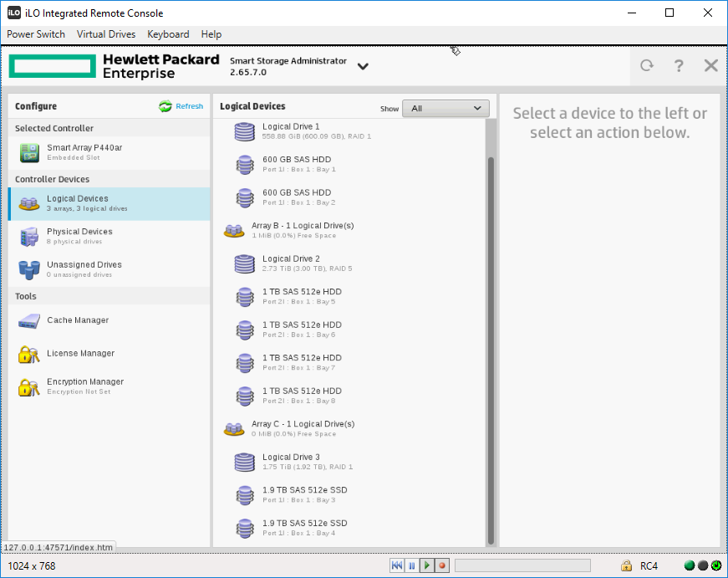This screenshot has height=578, width=728.
Task: Click the icon for 600 GB HDD Bay 1
Action: point(245,165)
